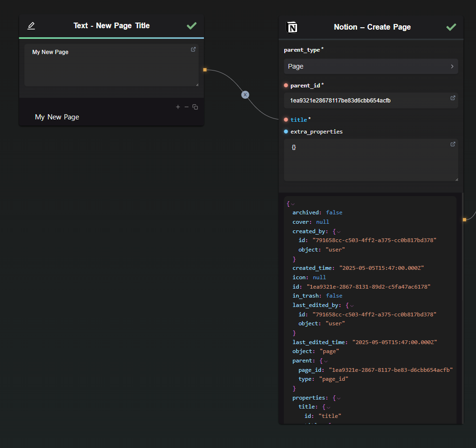Click the pencil edit icon on Text node
Image resolution: width=476 pixels, height=448 pixels.
point(31,26)
